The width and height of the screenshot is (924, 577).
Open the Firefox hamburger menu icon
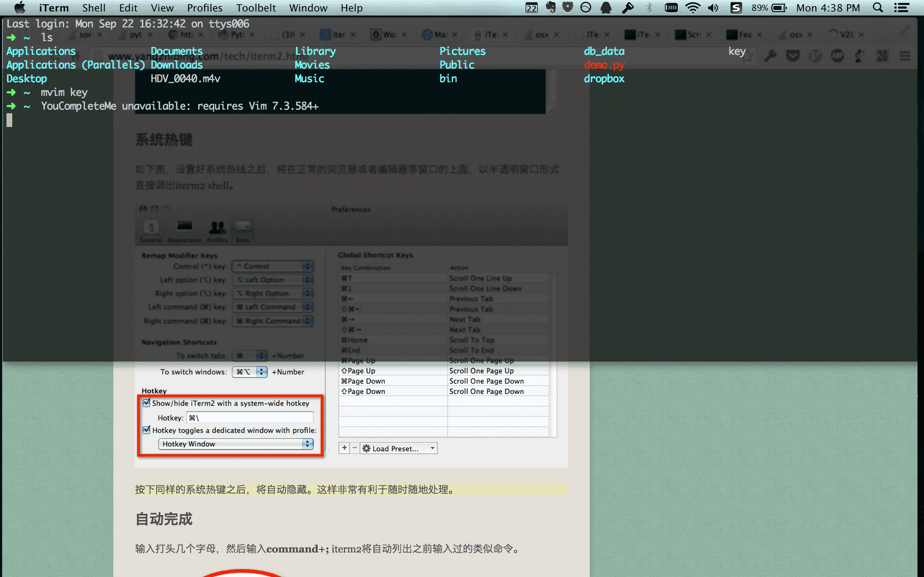point(905,56)
